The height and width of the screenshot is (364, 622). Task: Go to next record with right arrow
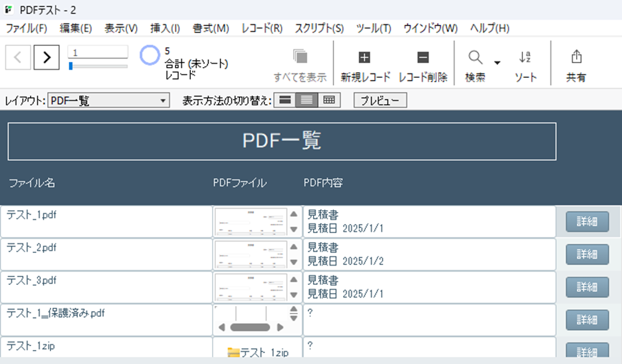point(47,57)
